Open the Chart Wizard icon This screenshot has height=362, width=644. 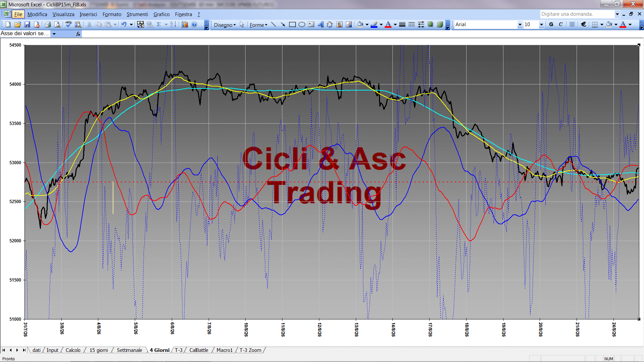(185, 24)
